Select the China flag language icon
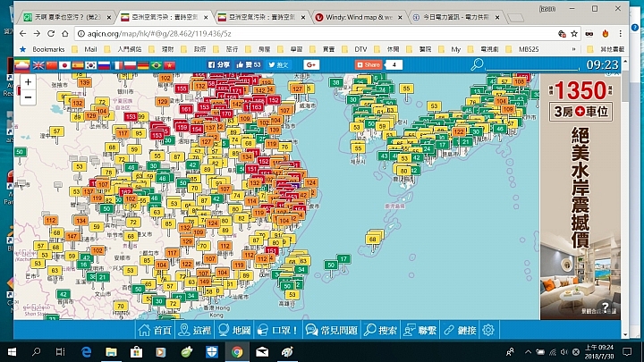The width and height of the screenshot is (644, 362). (52, 65)
